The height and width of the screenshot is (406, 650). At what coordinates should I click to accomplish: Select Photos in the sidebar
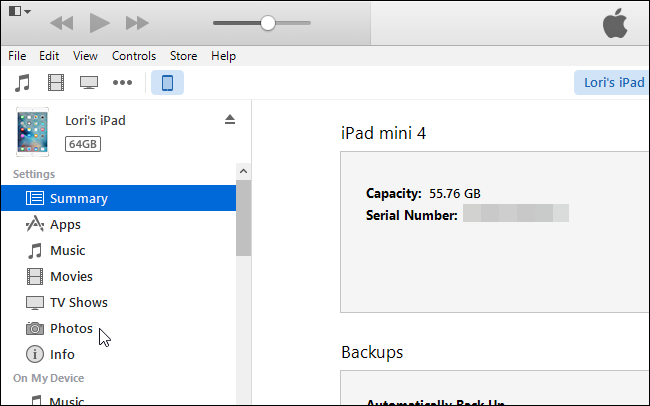click(x=71, y=329)
